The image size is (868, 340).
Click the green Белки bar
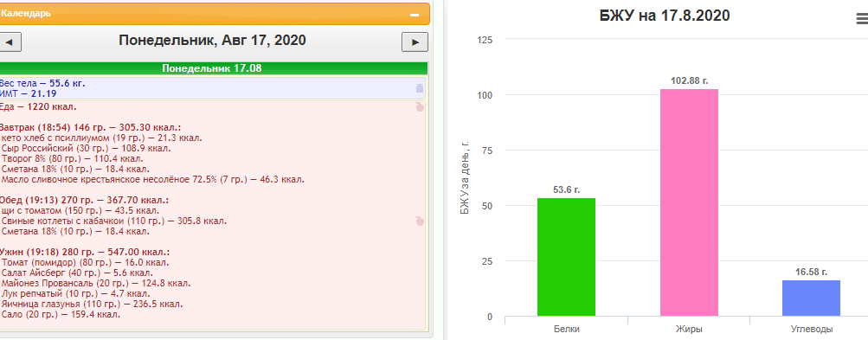[x=566, y=258]
